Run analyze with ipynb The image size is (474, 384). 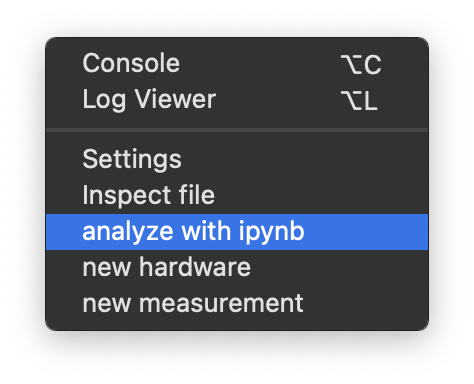[237, 232]
